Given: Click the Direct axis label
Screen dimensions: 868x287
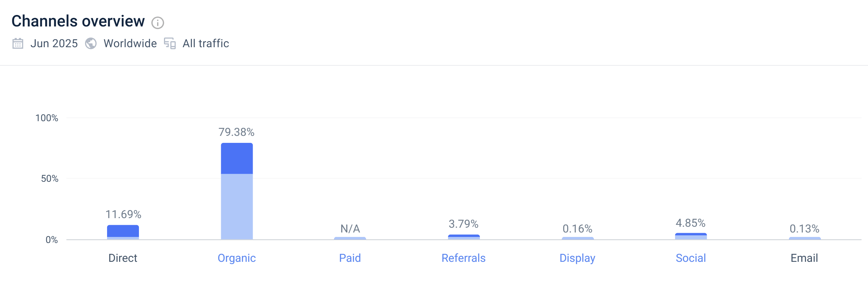Looking at the screenshot, I should coord(123,258).
